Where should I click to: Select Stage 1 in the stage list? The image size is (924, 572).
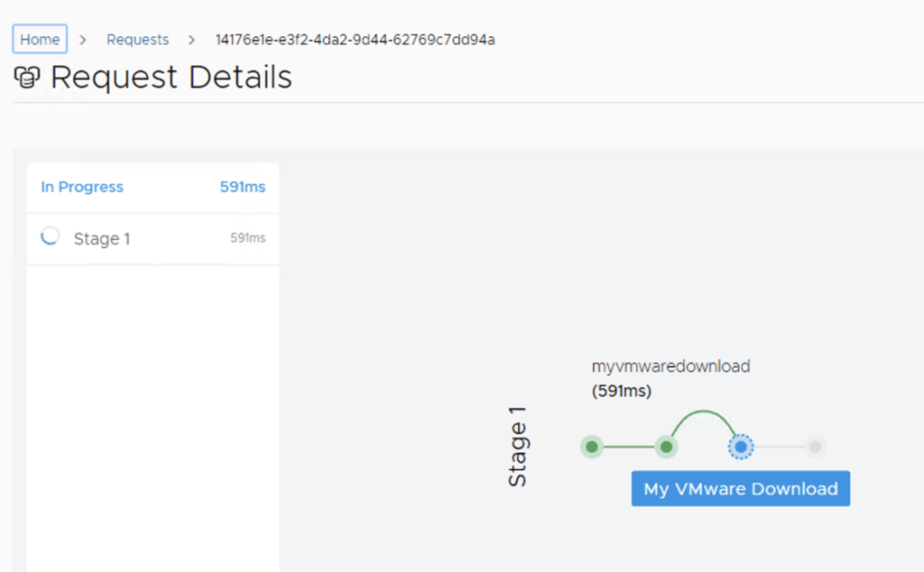pyautogui.click(x=102, y=239)
